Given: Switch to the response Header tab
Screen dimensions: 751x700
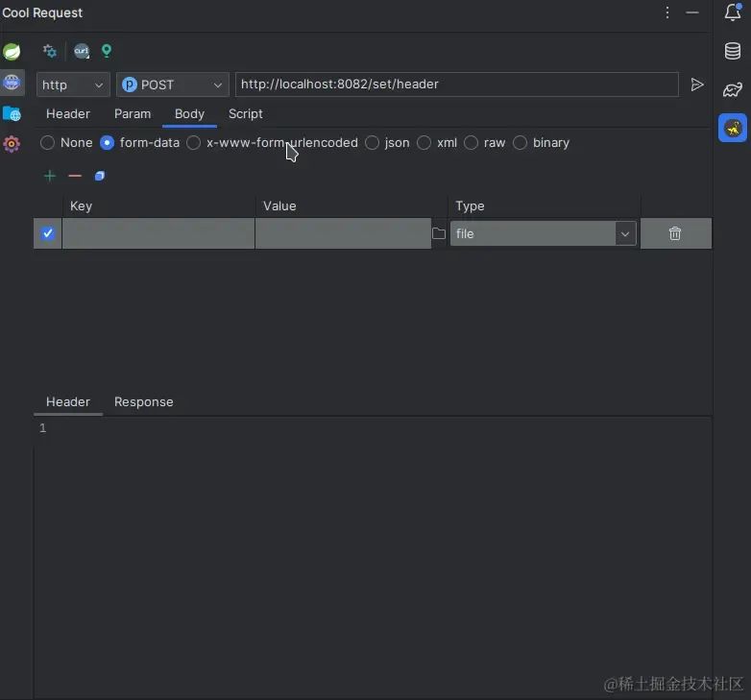Looking at the screenshot, I should pyautogui.click(x=68, y=401).
